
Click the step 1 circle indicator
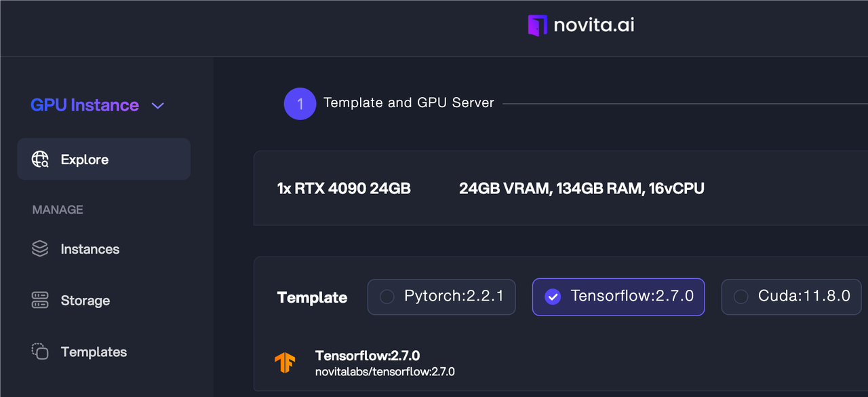[300, 104]
